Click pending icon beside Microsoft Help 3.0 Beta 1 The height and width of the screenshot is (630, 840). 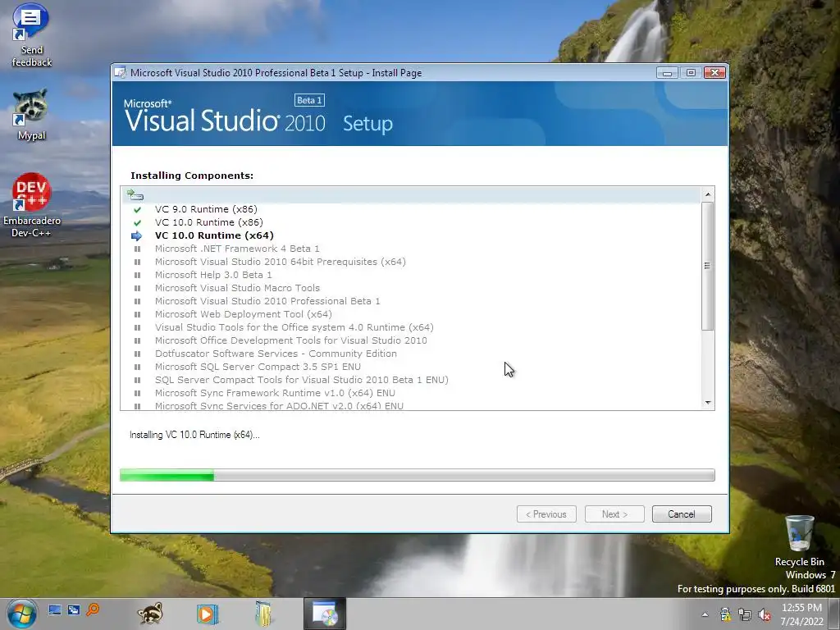[137, 276]
